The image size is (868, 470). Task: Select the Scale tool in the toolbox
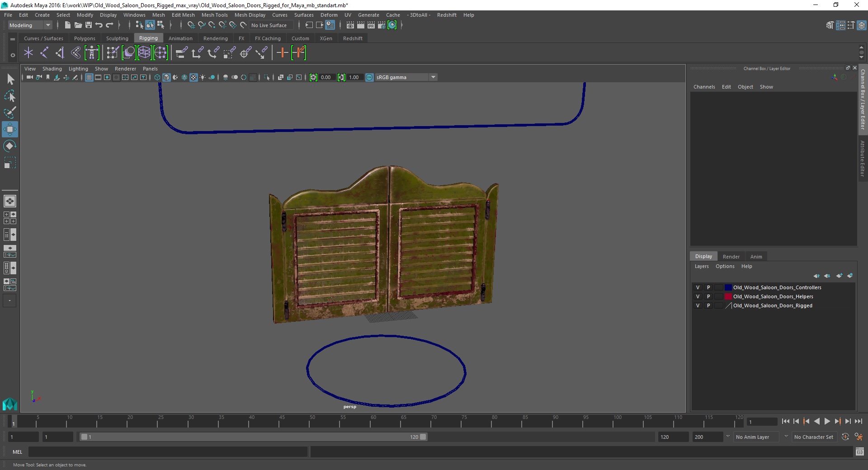[x=10, y=163]
